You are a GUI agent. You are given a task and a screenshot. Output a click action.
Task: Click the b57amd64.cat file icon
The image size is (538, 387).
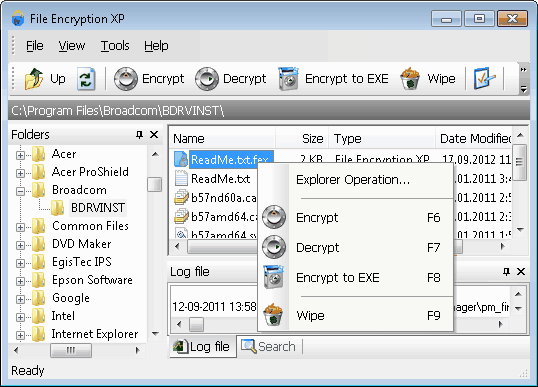coord(181,216)
